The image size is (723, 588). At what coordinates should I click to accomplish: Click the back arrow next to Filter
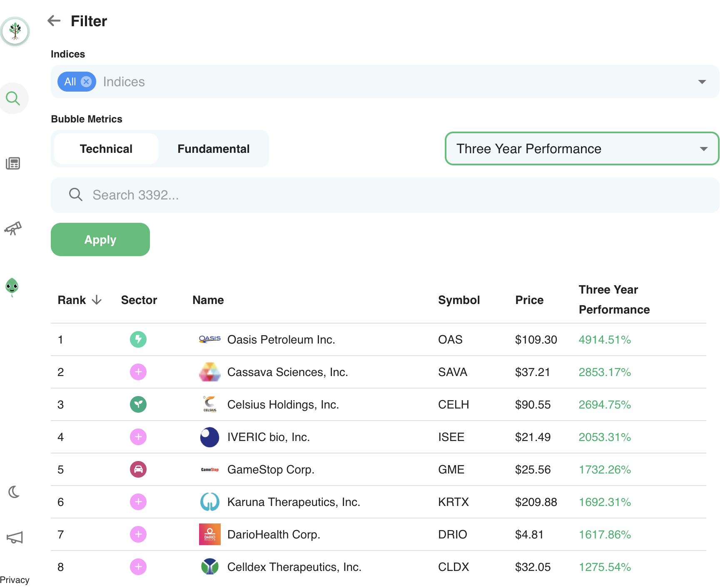click(x=54, y=20)
